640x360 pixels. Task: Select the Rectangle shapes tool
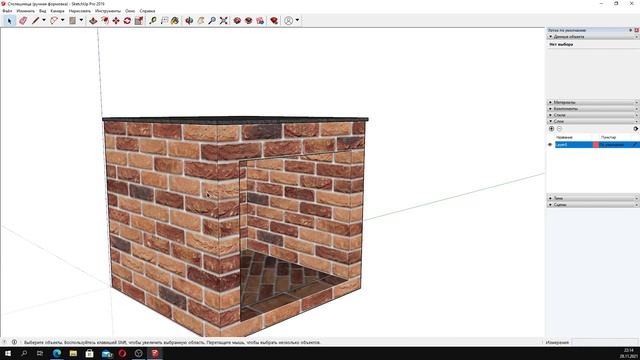[73, 20]
